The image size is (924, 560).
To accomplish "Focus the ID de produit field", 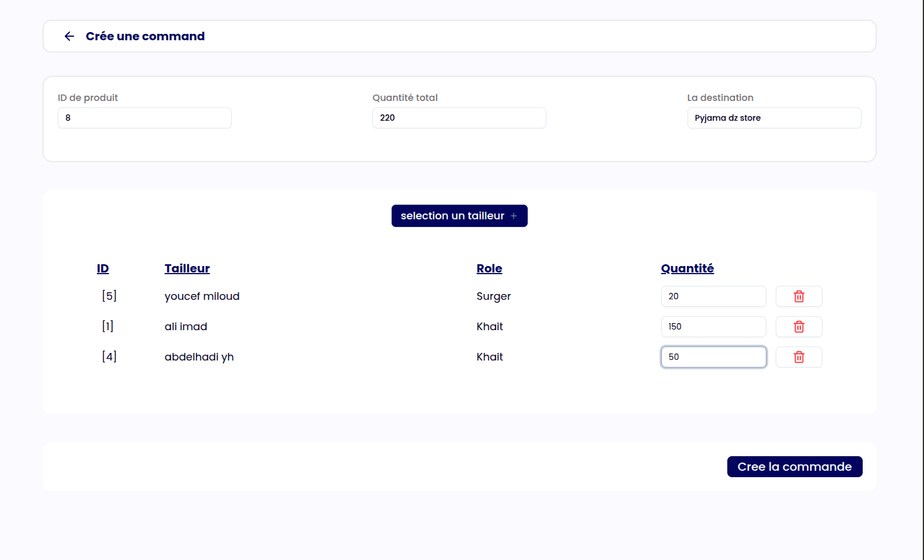I will 145,118.
